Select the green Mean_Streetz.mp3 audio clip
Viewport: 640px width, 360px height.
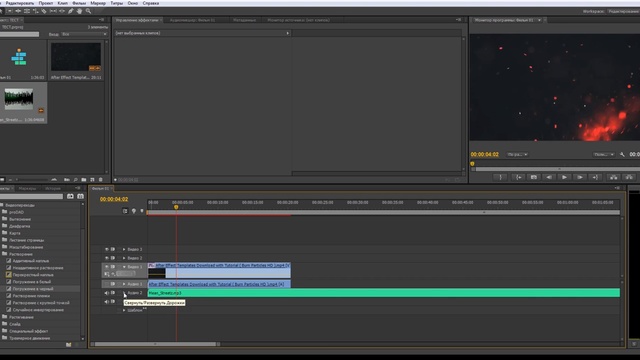(384, 293)
